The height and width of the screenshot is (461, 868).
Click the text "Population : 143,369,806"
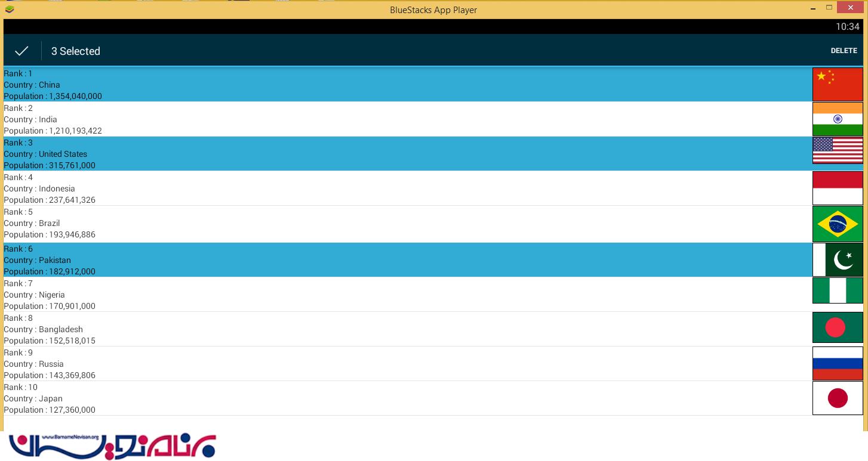coord(50,375)
